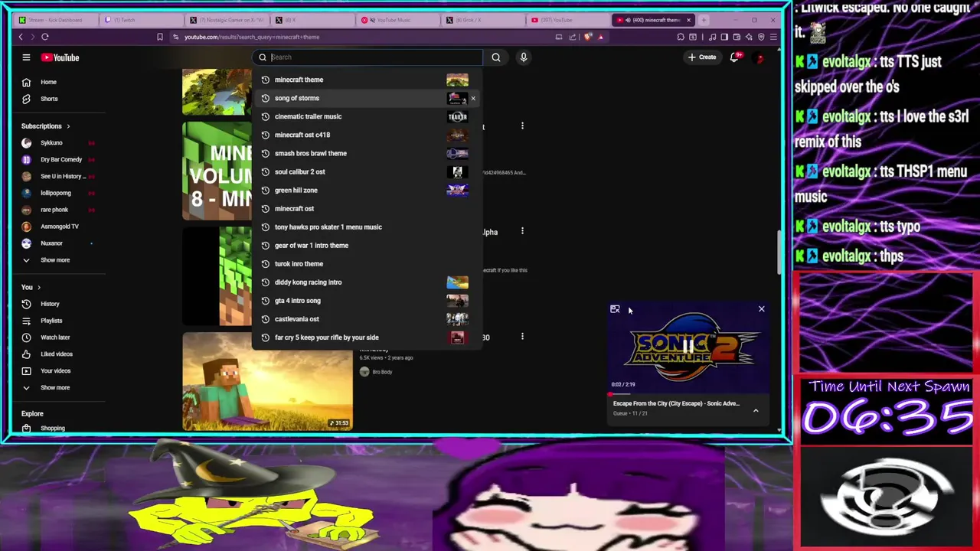Open the notifications bell

coord(734,57)
